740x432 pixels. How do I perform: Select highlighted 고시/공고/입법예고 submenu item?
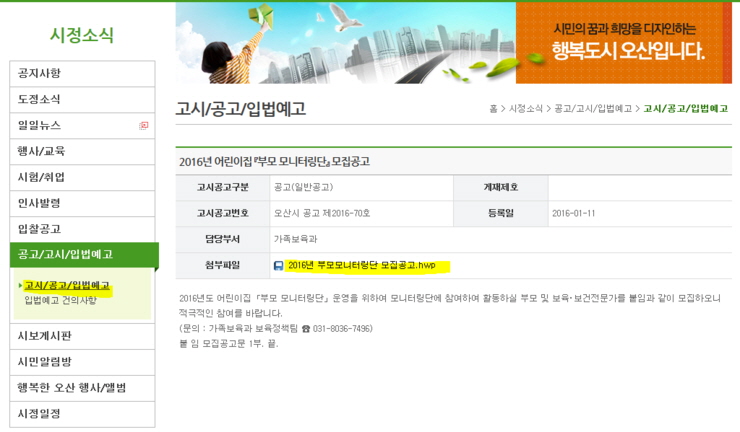67,286
